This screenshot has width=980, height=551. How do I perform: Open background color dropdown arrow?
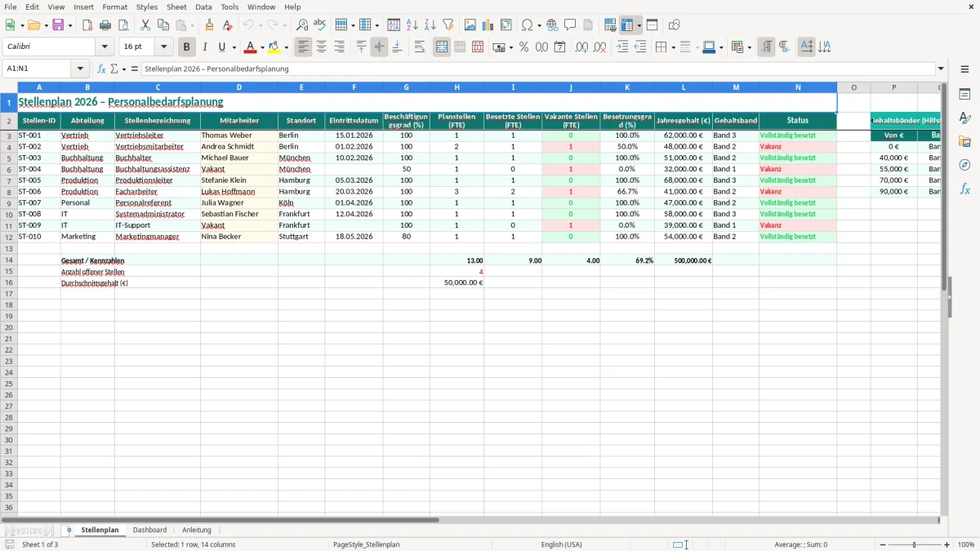(287, 47)
